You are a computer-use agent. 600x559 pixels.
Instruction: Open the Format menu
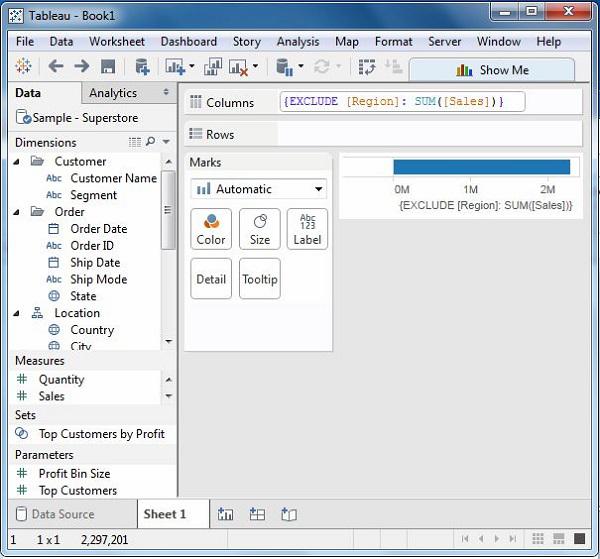pyautogui.click(x=394, y=41)
